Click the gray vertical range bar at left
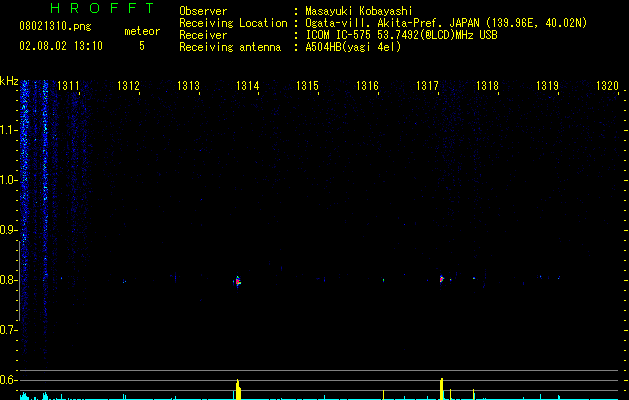 pos(19,281)
